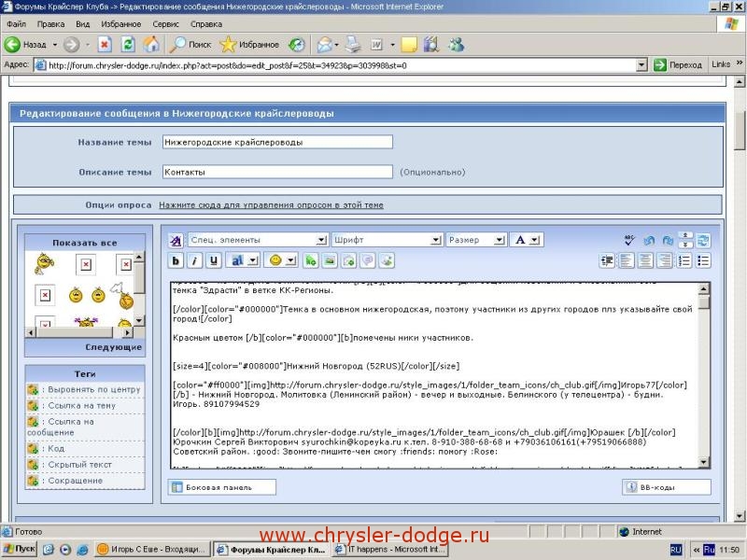The image size is (747, 560).
Task: Open the smiley emoticon dropdown
Action: point(291,260)
